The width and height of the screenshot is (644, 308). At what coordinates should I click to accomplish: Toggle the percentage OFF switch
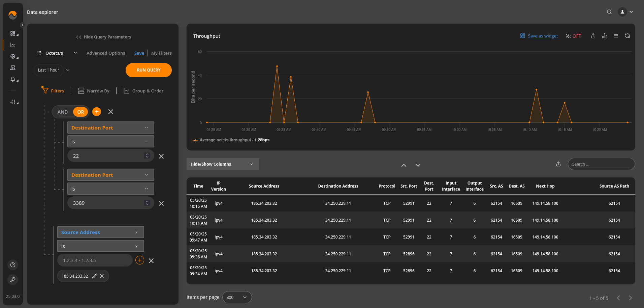576,36
